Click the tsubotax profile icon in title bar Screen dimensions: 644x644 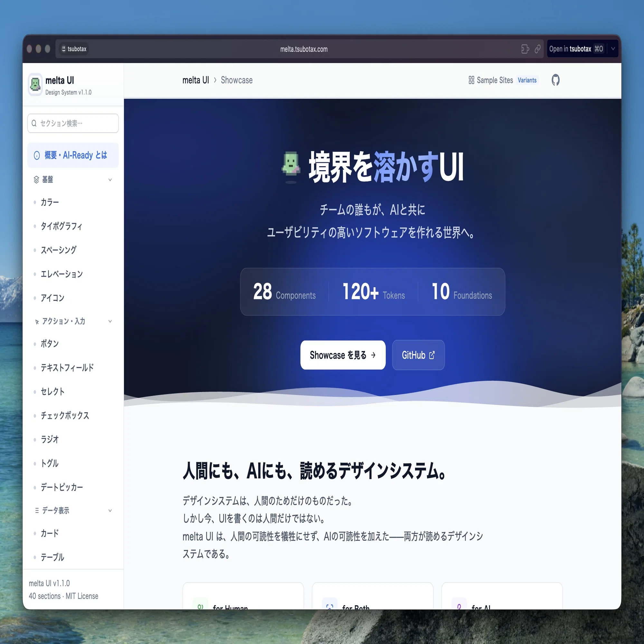[64, 49]
